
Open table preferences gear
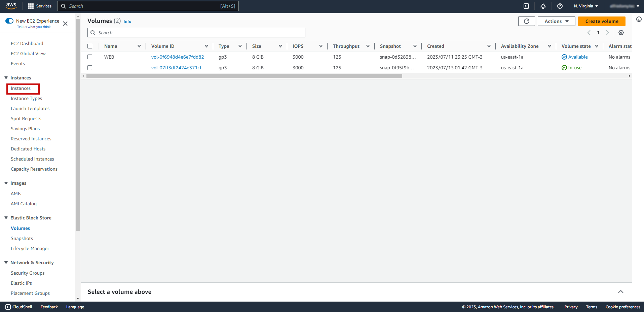click(621, 33)
